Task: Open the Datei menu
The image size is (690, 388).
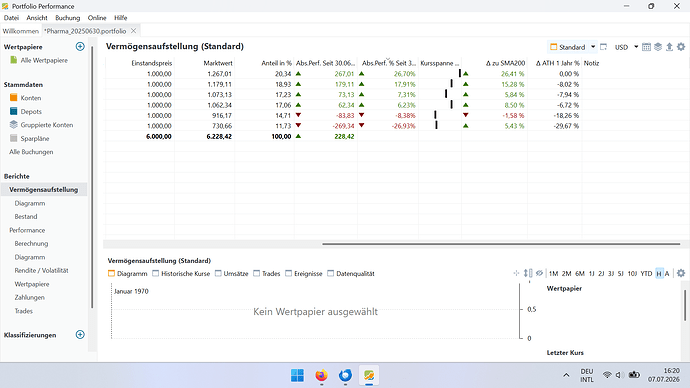Action: click(11, 18)
